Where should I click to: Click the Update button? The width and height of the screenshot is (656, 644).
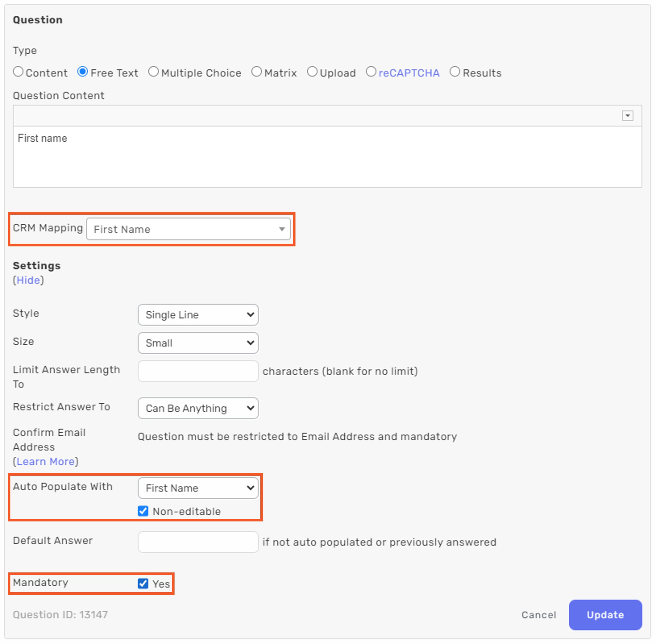(605, 615)
